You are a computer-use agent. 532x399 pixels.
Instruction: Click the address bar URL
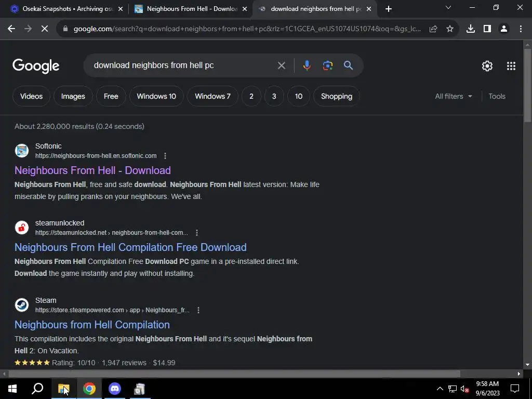point(247,29)
